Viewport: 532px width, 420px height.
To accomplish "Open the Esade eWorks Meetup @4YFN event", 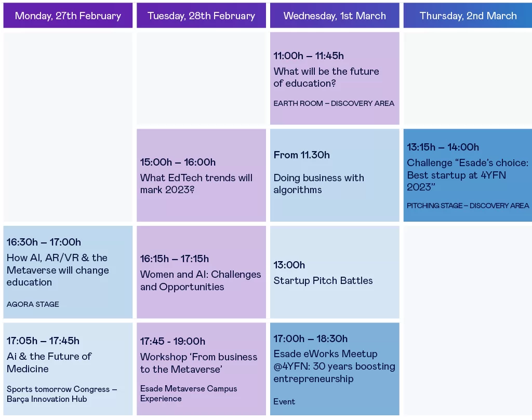I will click(x=334, y=366).
